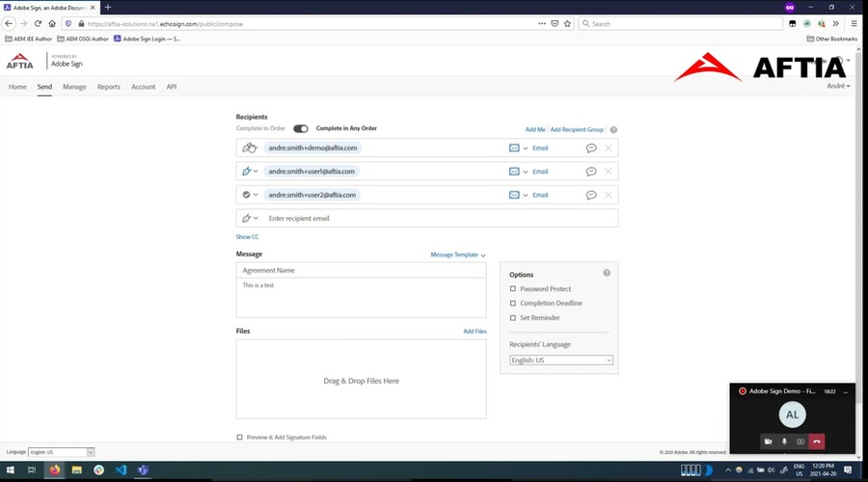Screen dimensions: 868x482
Task: Open footer Language dropdown
Action: tap(62, 452)
